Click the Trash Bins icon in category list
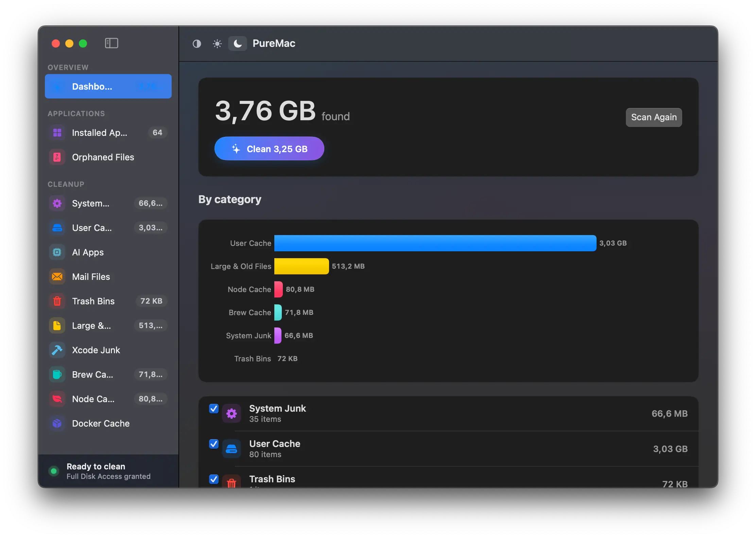Screen dimensions: 756x538 click(231, 481)
